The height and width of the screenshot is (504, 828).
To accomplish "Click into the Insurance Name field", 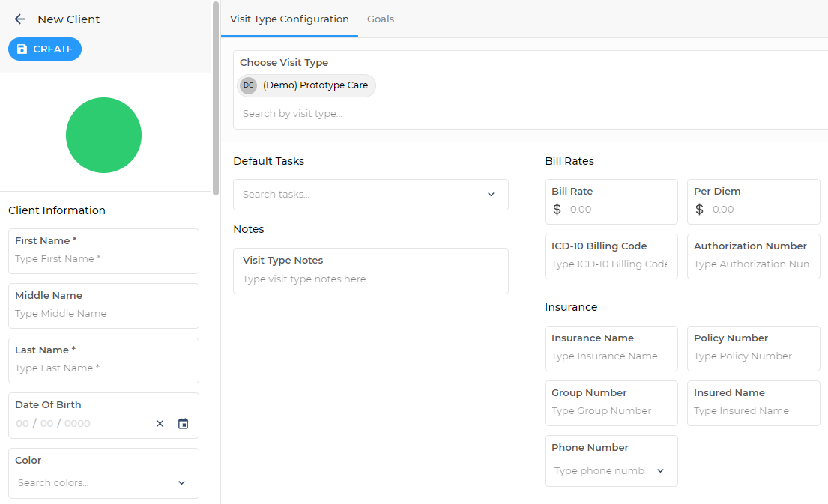I will click(x=611, y=356).
